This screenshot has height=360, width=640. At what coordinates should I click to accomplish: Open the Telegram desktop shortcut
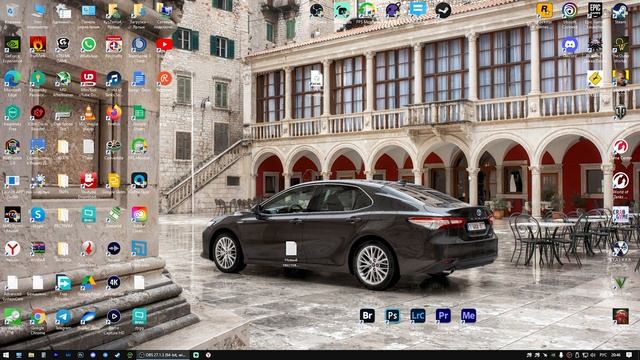click(63, 316)
